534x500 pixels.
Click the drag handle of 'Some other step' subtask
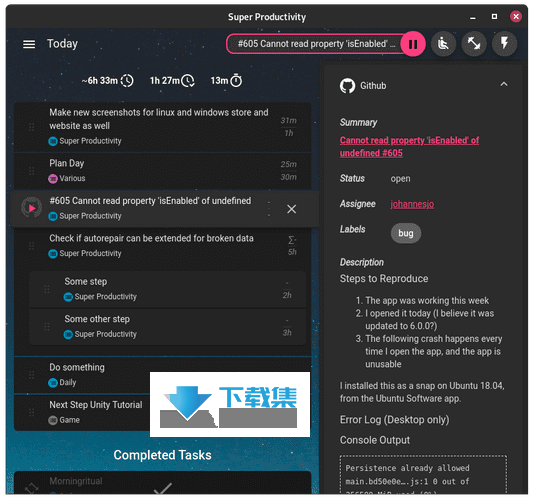coord(47,327)
